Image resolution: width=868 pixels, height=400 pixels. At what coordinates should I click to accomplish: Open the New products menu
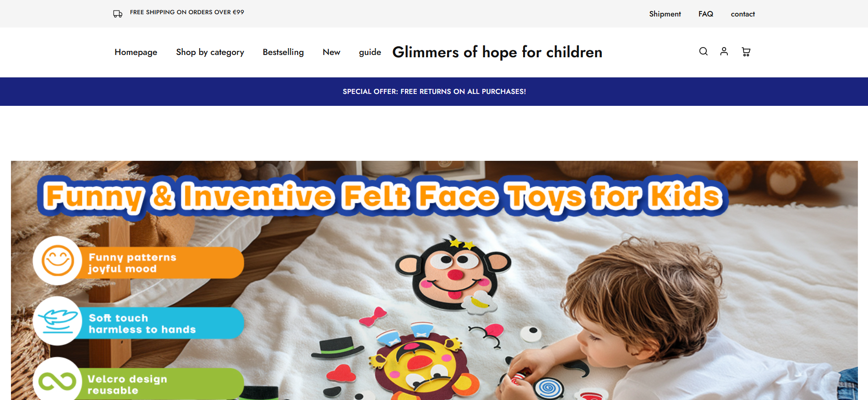click(x=331, y=52)
